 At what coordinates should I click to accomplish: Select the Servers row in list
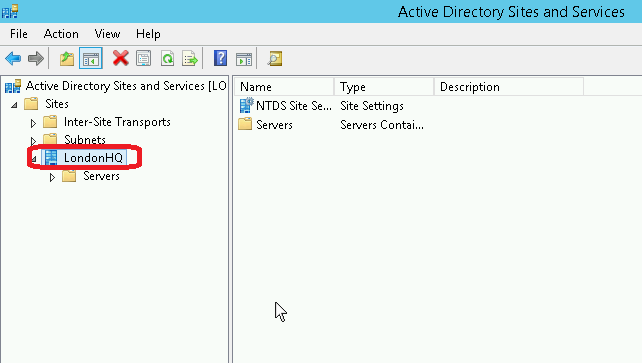pos(274,124)
